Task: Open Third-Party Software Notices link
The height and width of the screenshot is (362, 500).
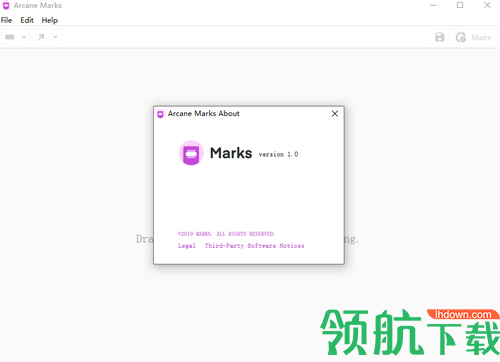Action: (x=254, y=246)
